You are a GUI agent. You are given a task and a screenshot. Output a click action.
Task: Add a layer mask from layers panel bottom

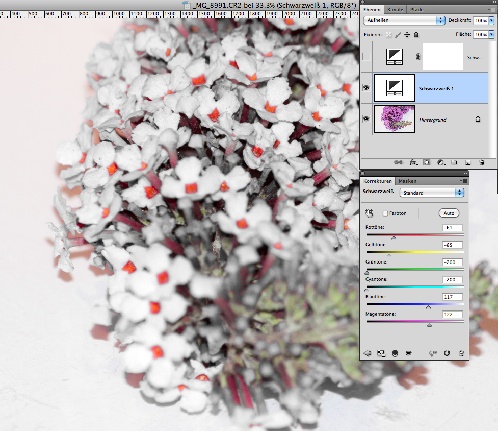[x=427, y=162]
